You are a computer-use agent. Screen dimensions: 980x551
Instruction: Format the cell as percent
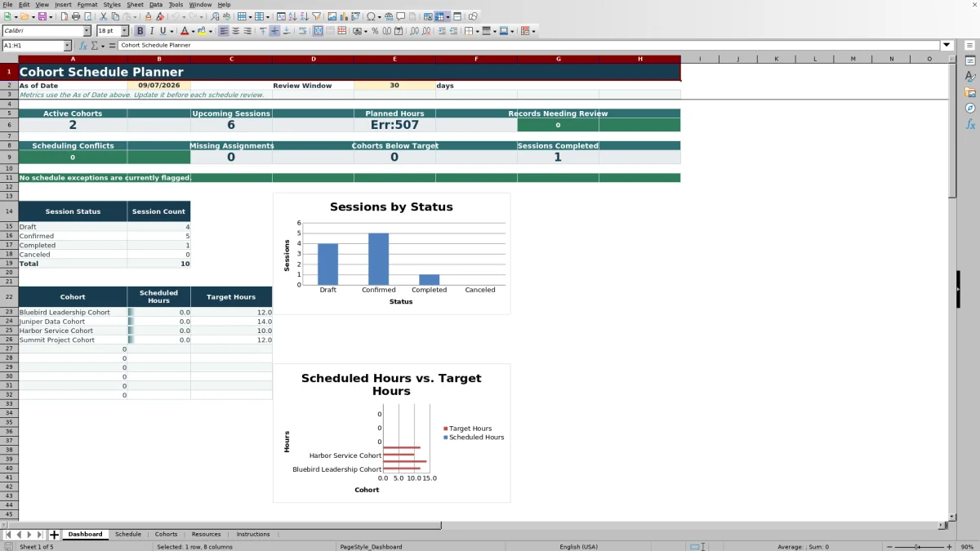375,31
